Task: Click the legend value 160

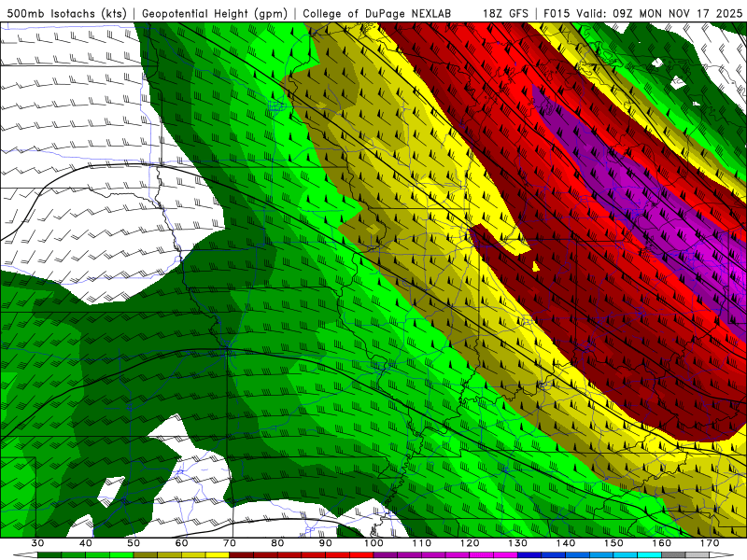Action: [x=662, y=543]
